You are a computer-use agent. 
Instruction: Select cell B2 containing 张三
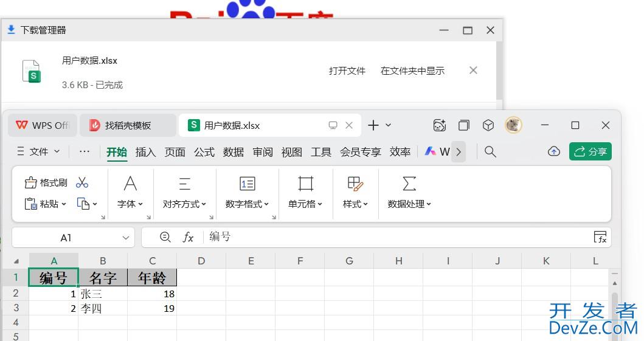(103, 294)
